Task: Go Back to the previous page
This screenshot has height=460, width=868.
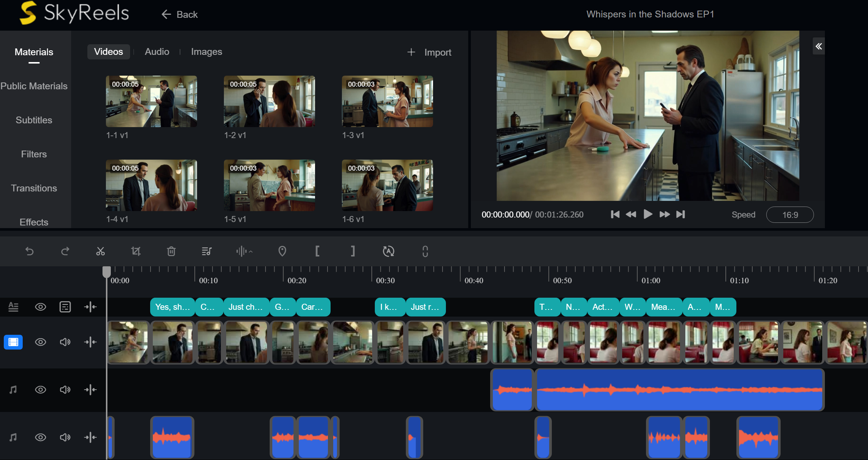Action: pyautogui.click(x=180, y=14)
